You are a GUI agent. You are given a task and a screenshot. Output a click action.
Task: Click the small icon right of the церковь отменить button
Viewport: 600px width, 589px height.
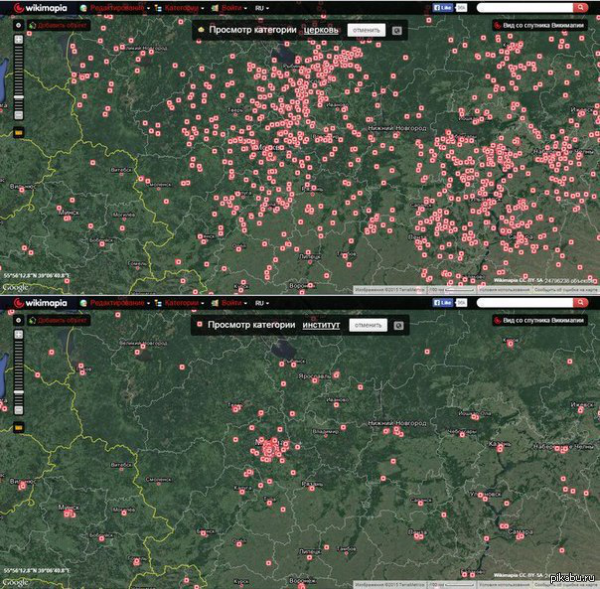397,30
